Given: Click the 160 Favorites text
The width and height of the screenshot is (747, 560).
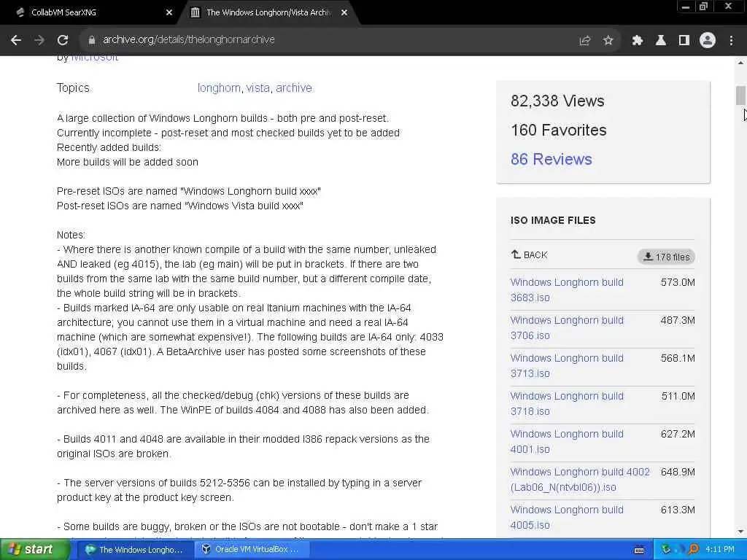Looking at the screenshot, I should 558,130.
